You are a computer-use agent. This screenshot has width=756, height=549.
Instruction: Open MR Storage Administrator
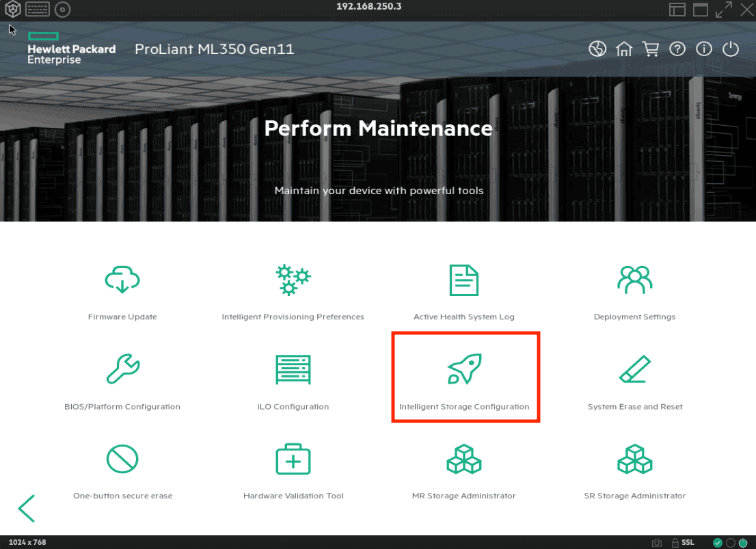(x=463, y=459)
